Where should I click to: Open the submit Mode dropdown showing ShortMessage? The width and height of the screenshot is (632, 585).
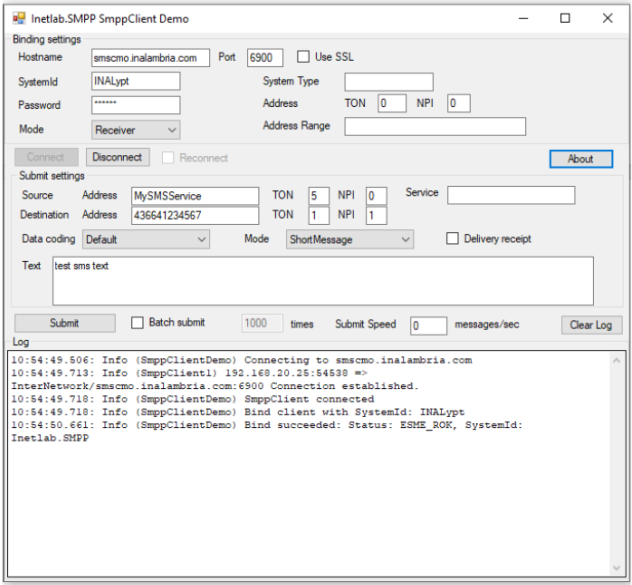[x=349, y=239]
